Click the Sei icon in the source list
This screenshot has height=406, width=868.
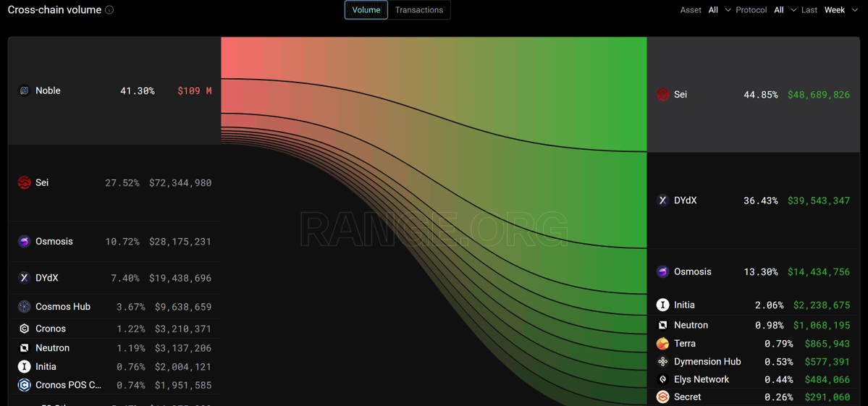[x=25, y=182]
